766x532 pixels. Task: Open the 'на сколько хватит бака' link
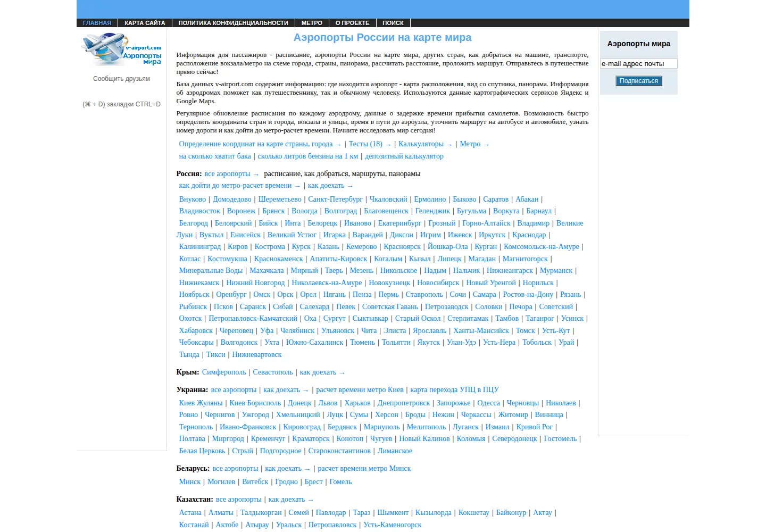[x=215, y=156]
